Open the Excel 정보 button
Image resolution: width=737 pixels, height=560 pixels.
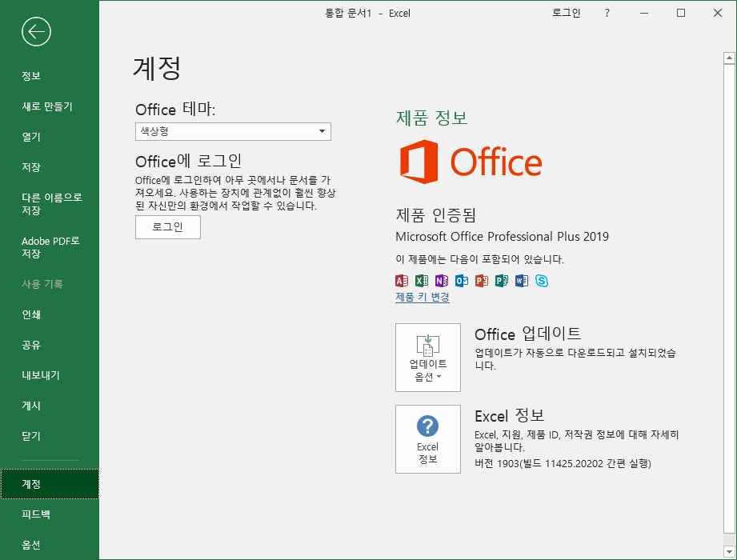(x=428, y=438)
